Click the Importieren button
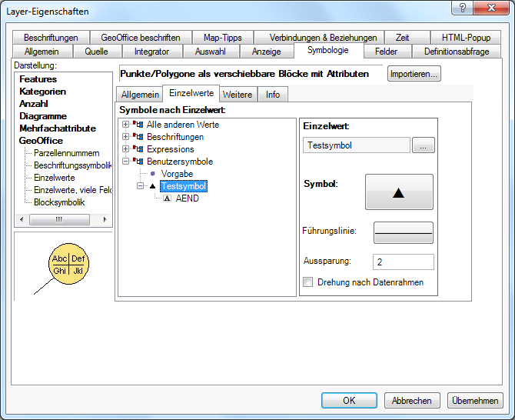The width and height of the screenshot is (515, 420). tap(414, 75)
